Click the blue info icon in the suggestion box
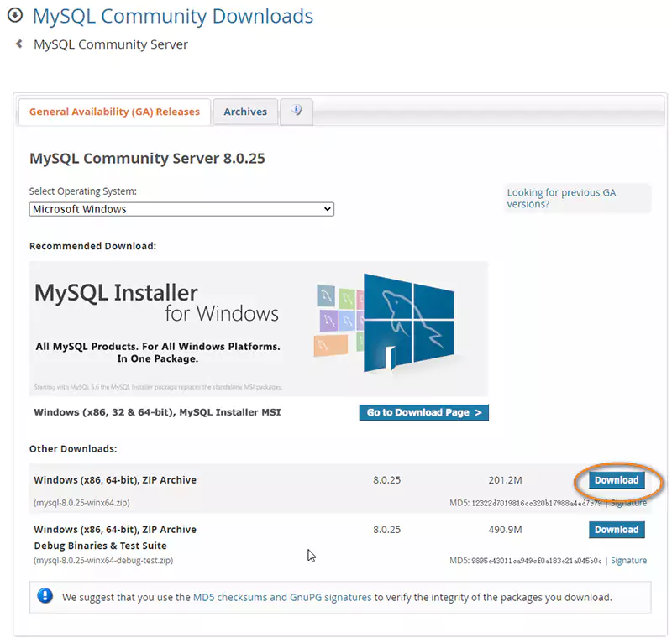 pos(45,597)
